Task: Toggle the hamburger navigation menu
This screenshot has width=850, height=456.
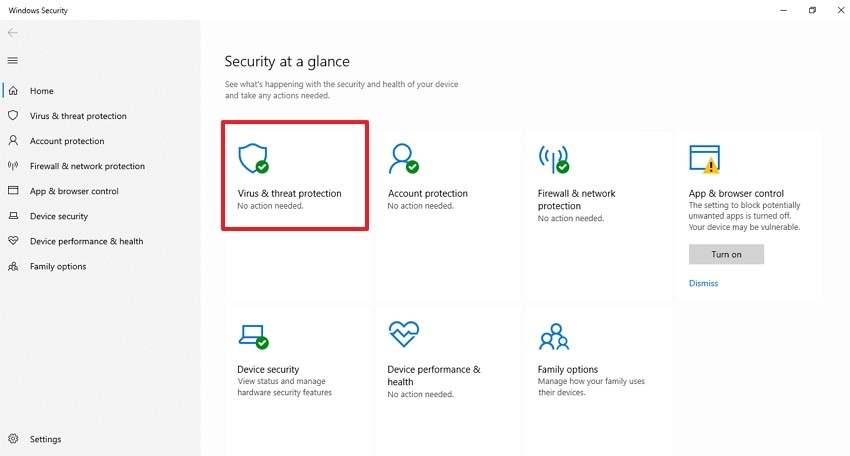Action: click(x=13, y=60)
